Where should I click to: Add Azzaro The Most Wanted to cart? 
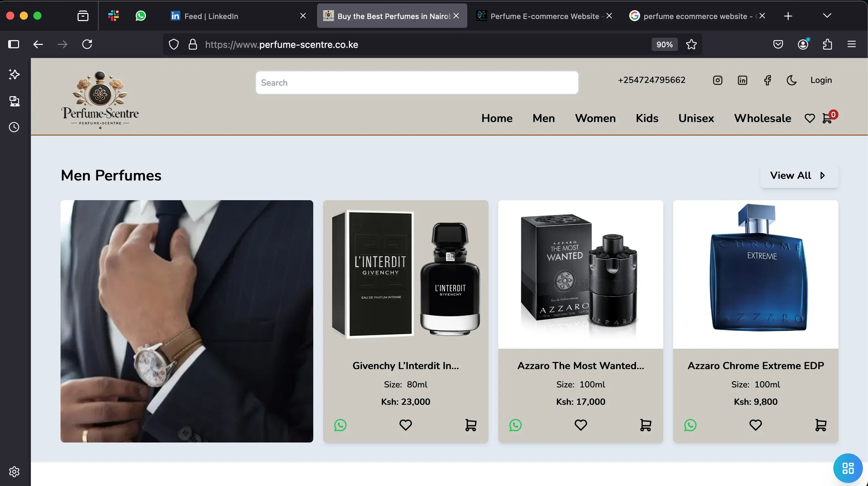(646, 424)
